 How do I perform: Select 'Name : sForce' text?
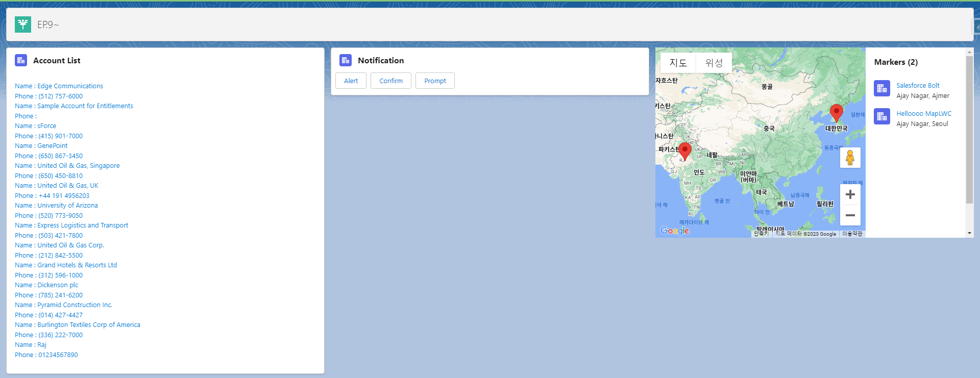tap(36, 125)
